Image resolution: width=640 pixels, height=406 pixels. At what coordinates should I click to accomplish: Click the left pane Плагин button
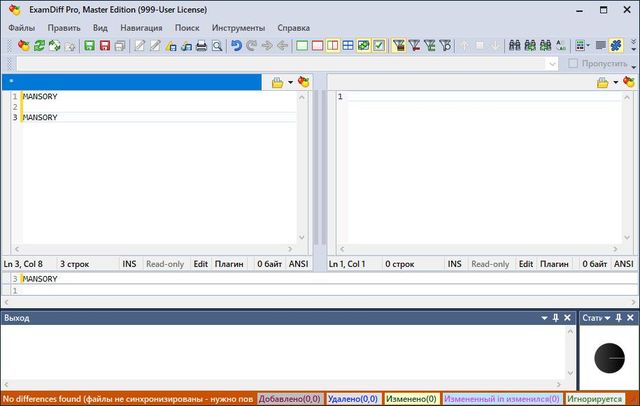231,264
